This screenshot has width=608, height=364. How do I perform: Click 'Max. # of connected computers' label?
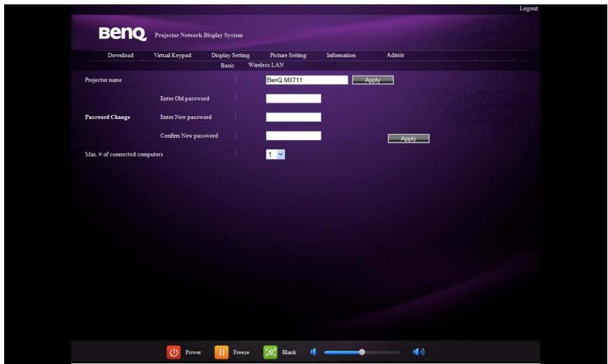pos(124,155)
